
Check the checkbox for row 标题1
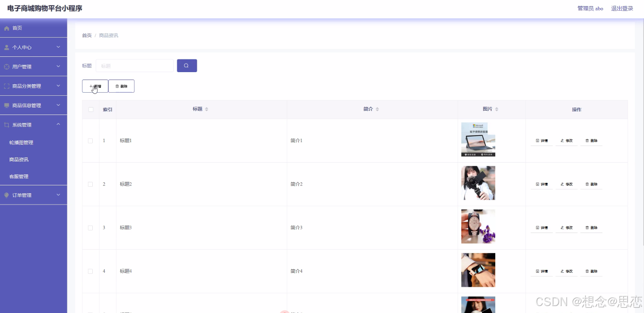coord(91,141)
